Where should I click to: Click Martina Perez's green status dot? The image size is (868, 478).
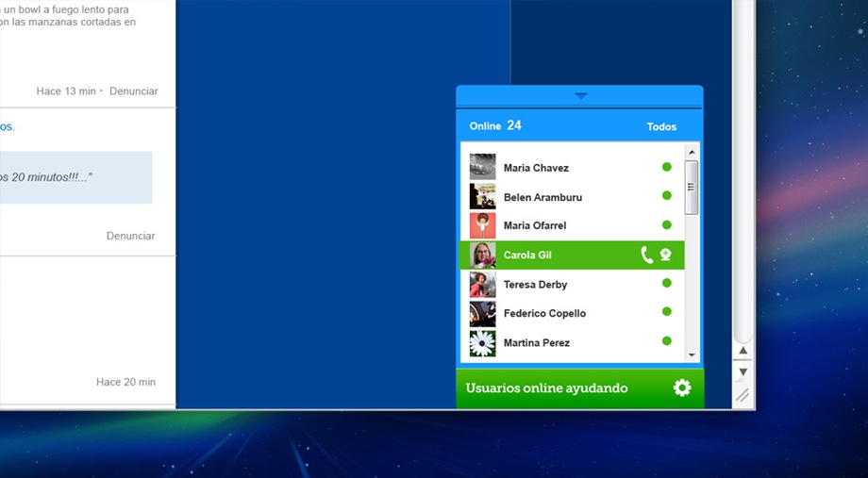coord(666,341)
